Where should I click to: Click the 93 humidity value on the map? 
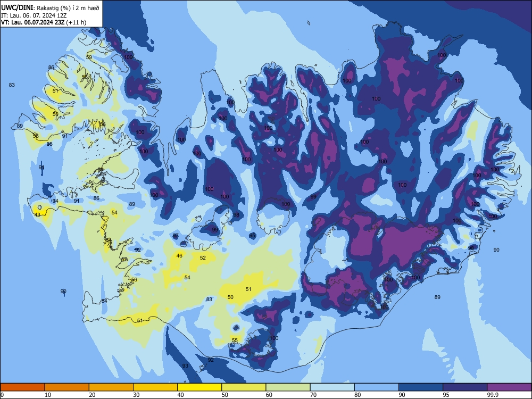[185, 365]
